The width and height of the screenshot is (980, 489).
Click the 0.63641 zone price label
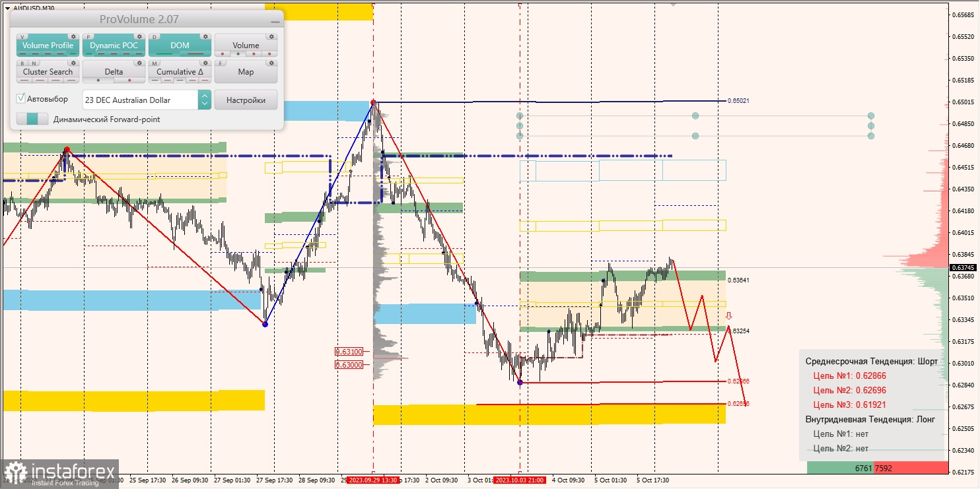(x=738, y=280)
